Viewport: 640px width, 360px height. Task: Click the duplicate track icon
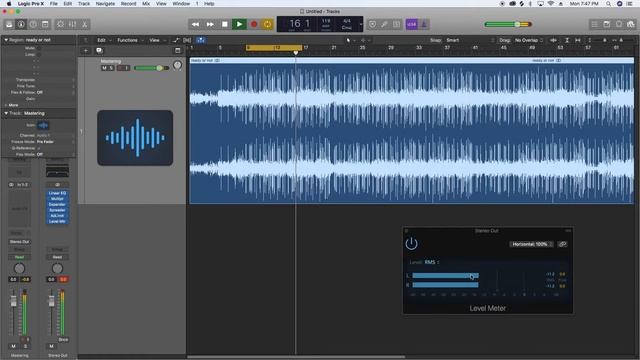tap(99, 51)
